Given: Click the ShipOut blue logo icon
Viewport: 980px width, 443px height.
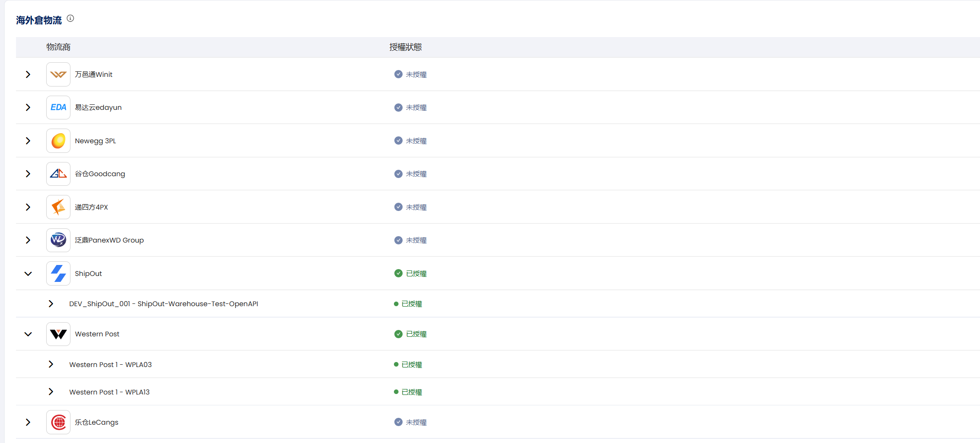Looking at the screenshot, I should [58, 274].
